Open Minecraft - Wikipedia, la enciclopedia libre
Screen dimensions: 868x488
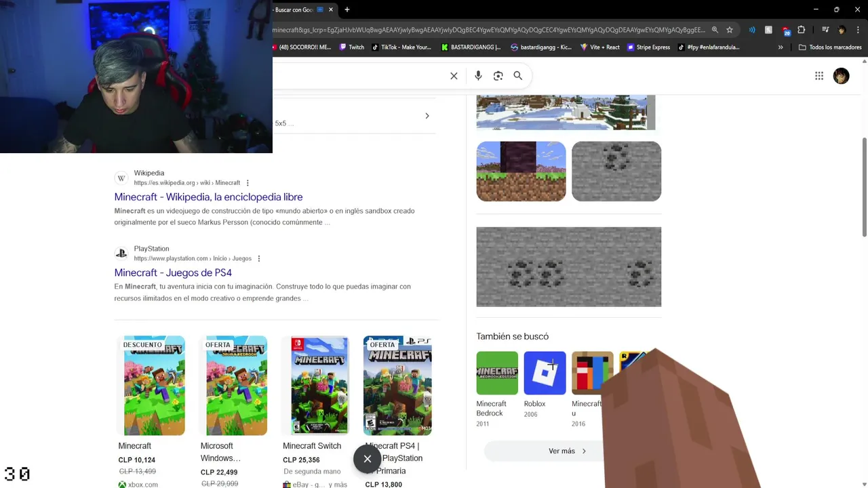pyautogui.click(x=209, y=197)
